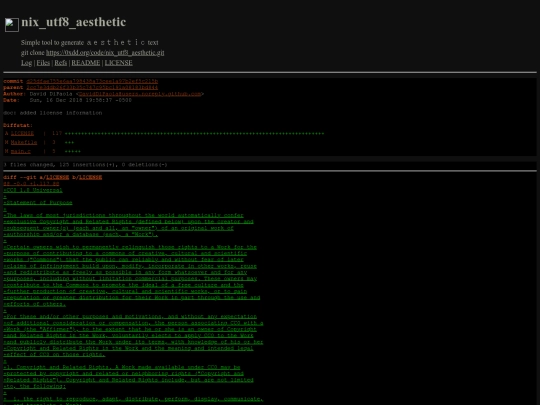540x405 pixels.
Task: Click David DiPaola's author email link
Action: [x=140, y=94]
